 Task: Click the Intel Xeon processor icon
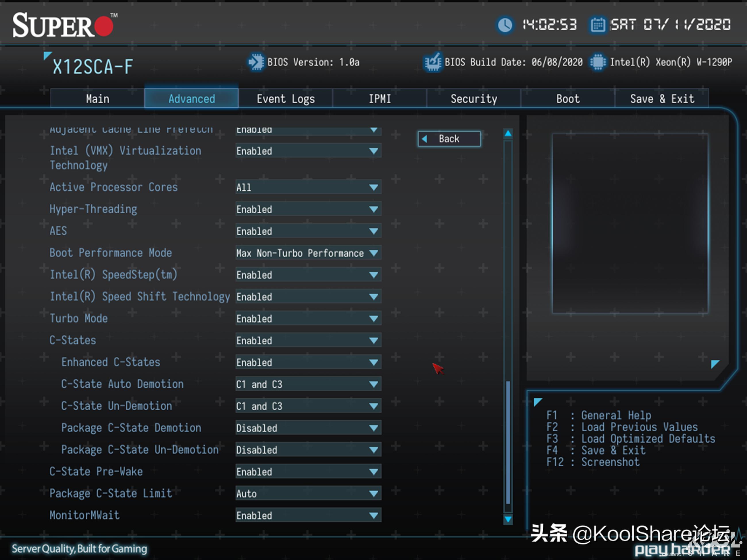[x=598, y=62]
